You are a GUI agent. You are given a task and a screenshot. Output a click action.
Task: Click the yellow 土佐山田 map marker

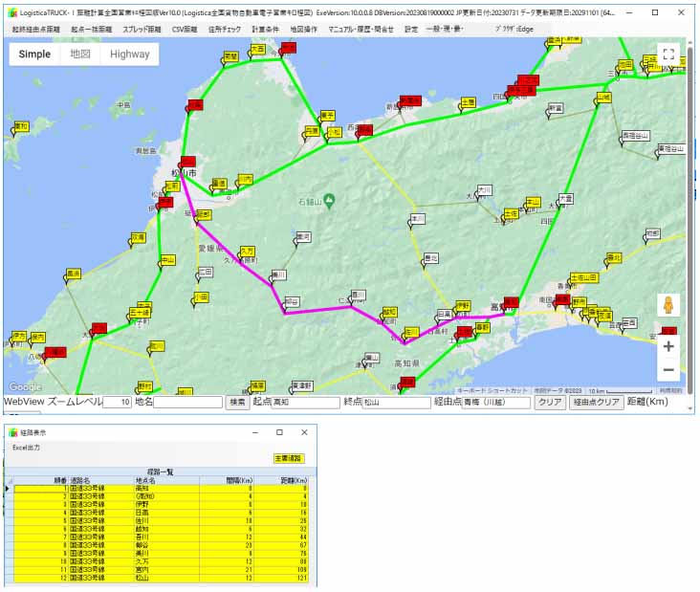click(x=583, y=277)
